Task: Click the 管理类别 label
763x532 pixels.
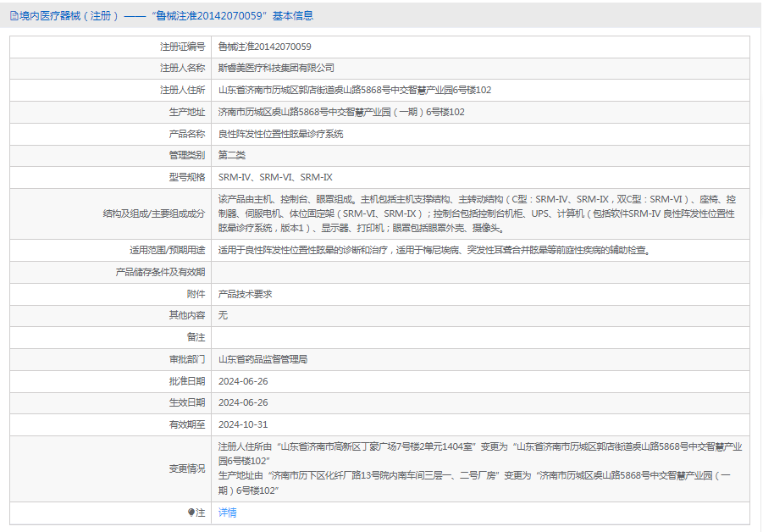Action: pos(187,155)
